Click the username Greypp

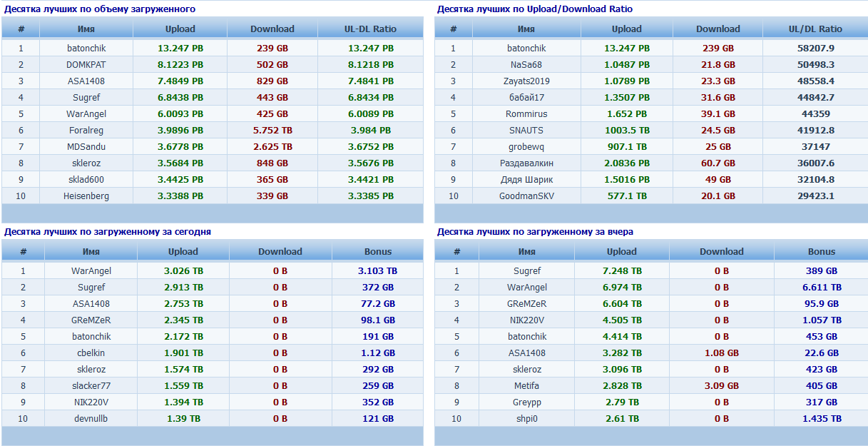click(x=527, y=402)
